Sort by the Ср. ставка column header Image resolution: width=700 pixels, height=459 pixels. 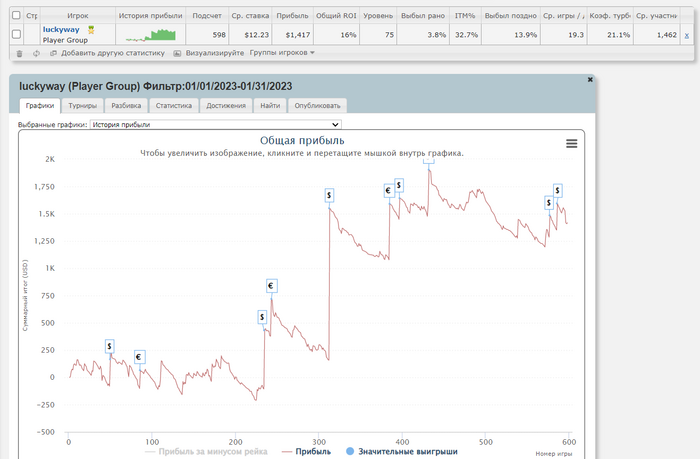click(250, 16)
